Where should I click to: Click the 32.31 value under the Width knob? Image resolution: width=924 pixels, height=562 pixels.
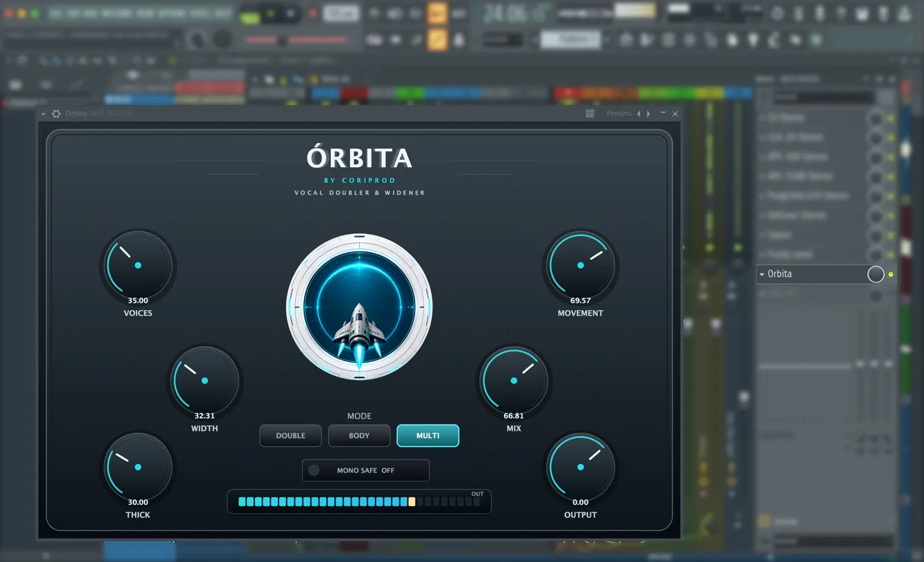coord(205,416)
